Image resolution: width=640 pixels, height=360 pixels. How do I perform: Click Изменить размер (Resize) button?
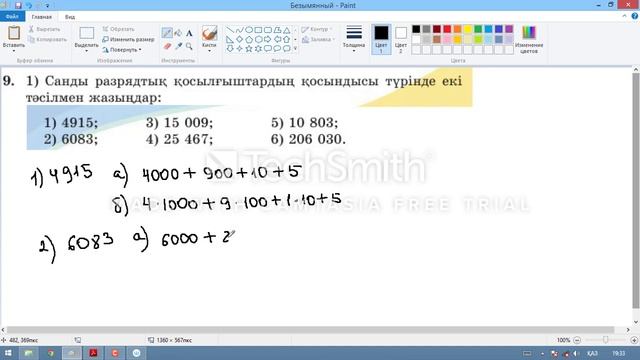pos(128,40)
